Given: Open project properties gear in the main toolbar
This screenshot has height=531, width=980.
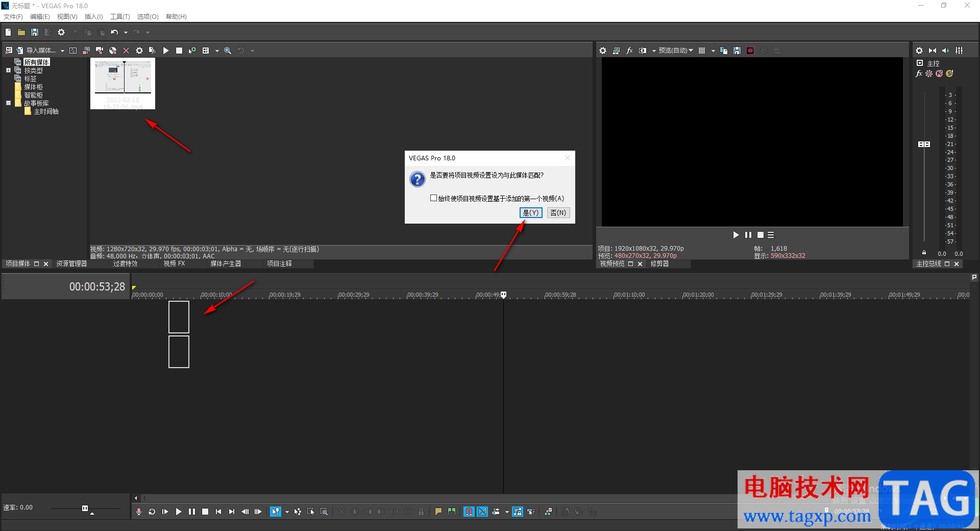Looking at the screenshot, I should click(61, 32).
